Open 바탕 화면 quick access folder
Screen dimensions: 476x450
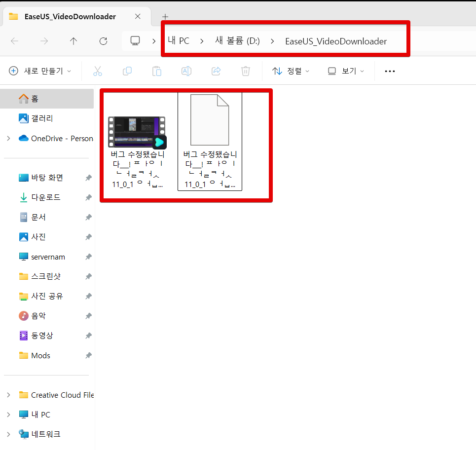(x=47, y=178)
